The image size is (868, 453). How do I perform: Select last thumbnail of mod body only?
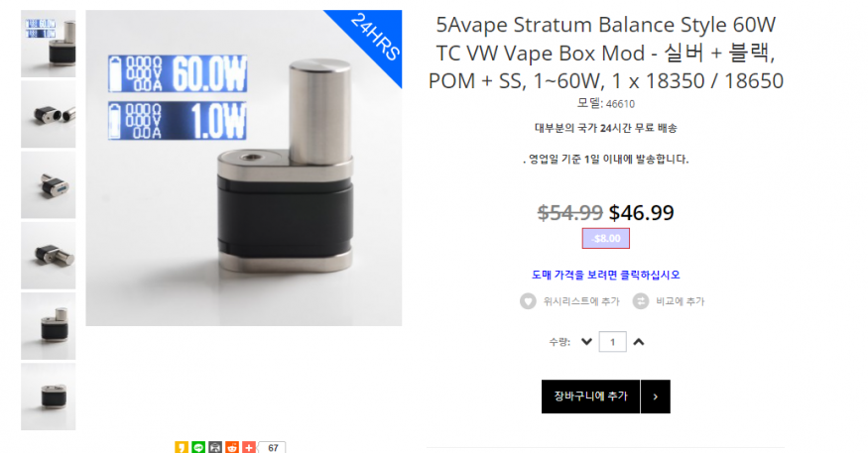[x=49, y=396]
